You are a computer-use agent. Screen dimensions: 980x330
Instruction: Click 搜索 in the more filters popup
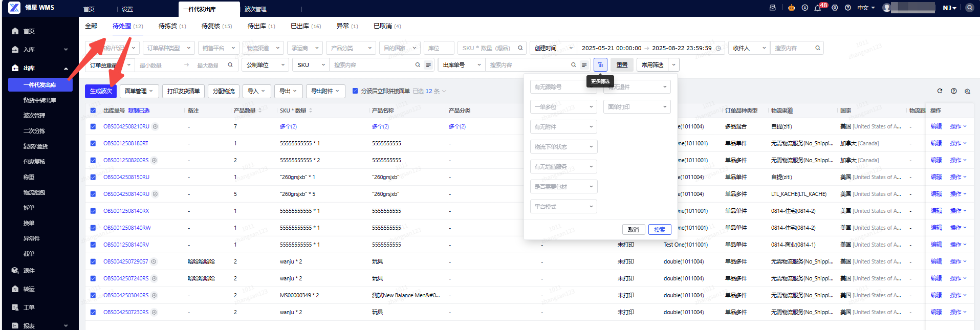coord(660,230)
